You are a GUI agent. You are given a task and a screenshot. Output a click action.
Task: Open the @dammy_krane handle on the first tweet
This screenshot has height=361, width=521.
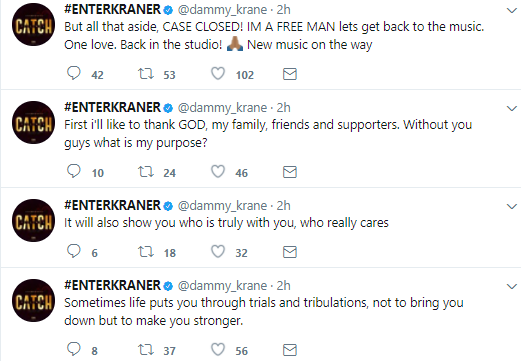click(x=222, y=10)
